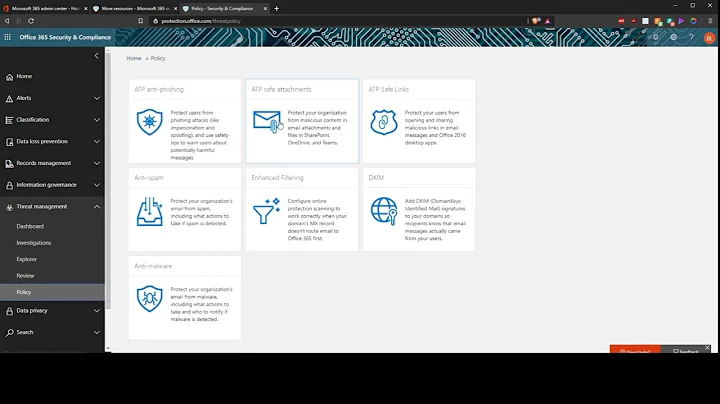Open Review under Threat management
This screenshot has height=404, width=720.
(25, 276)
